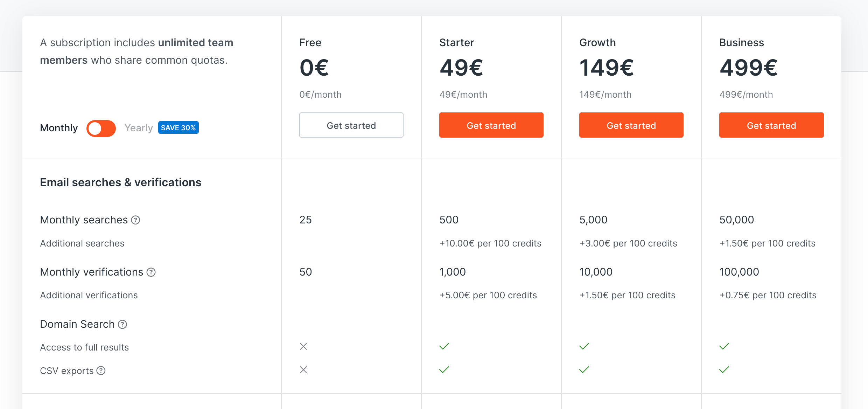Image resolution: width=868 pixels, height=409 pixels.
Task: Click Business plan's CSV exports checkmark
Action: point(724,370)
